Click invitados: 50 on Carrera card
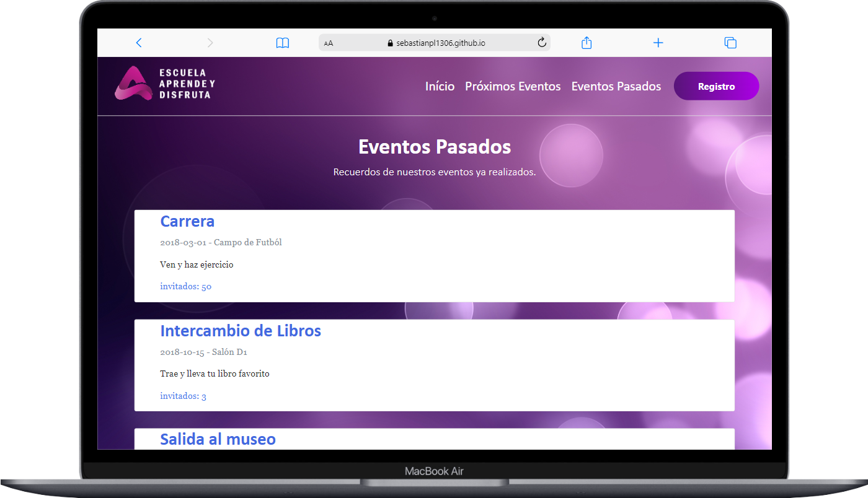868x498 pixels. pyautogui.click(x=185, y=286)
